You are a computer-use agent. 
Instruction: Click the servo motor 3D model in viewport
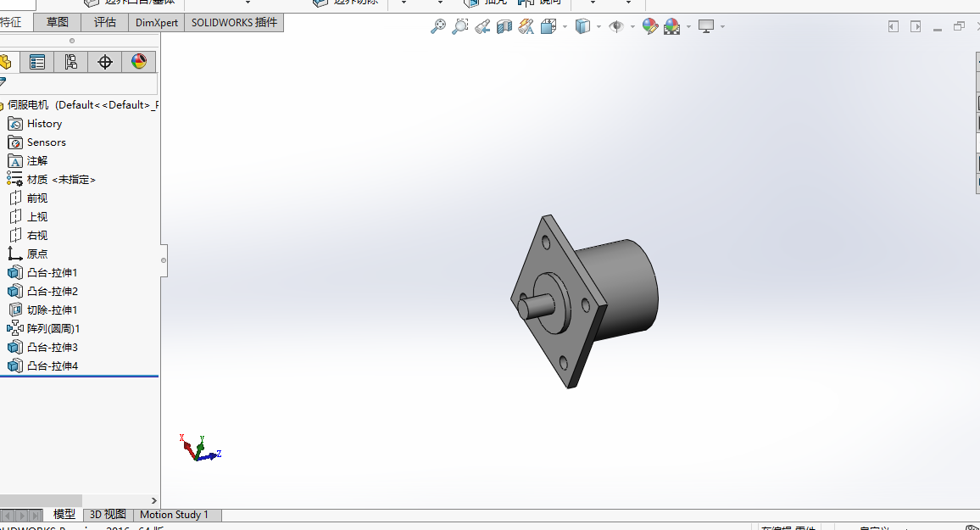584,301
